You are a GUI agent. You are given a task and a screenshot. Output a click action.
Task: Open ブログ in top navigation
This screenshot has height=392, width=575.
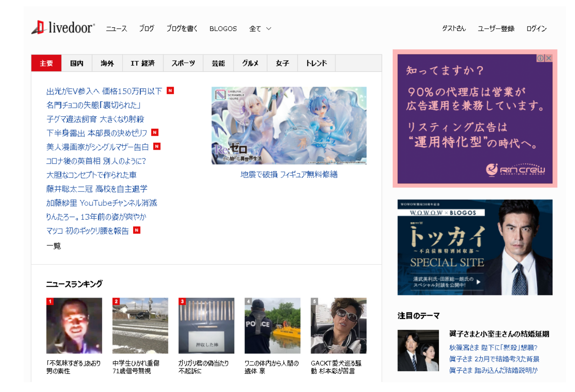[147, 29]
